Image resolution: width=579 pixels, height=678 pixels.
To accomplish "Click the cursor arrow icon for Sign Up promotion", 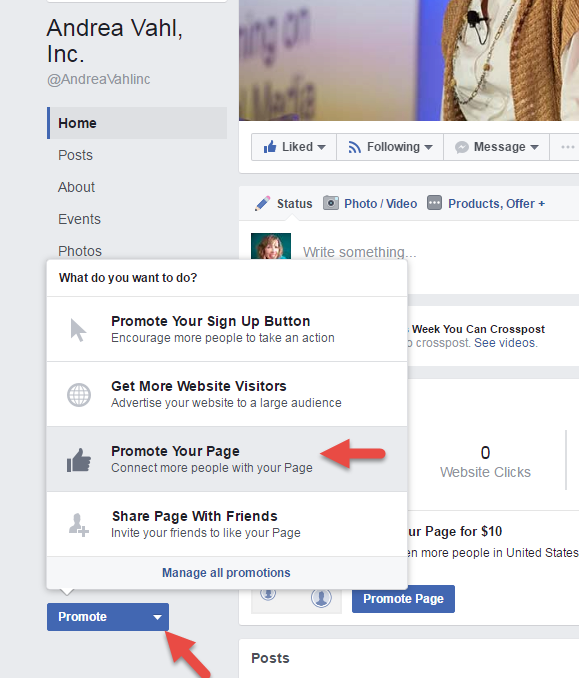I will 78,330.
